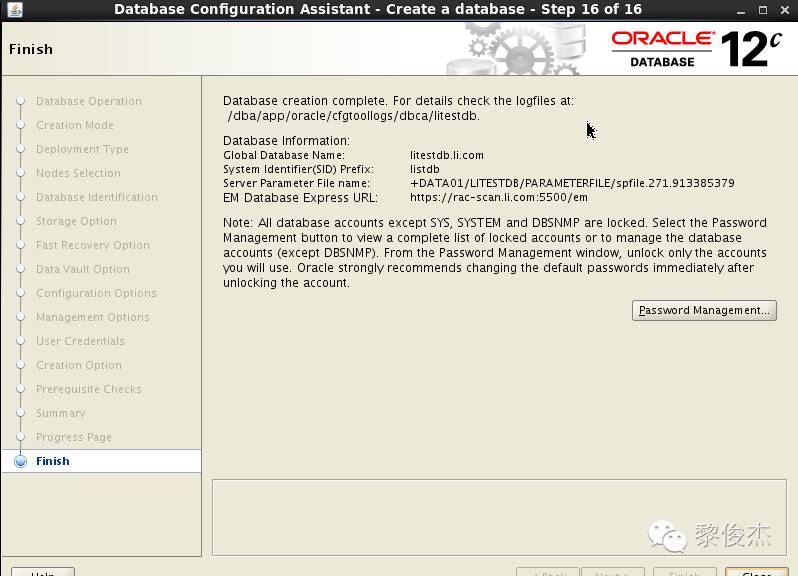This screenshot has height=576, width=798.
Task: Click the EM Express URL https://rac-scan.li.com:5500/em
Action: pyautogui.click(x=499, y=197)
